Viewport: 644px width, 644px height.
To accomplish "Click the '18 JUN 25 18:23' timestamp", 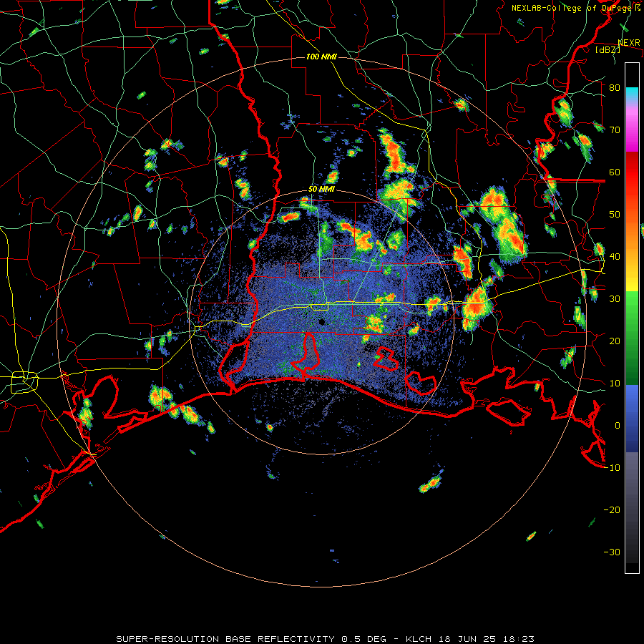I will click(487, 639).
